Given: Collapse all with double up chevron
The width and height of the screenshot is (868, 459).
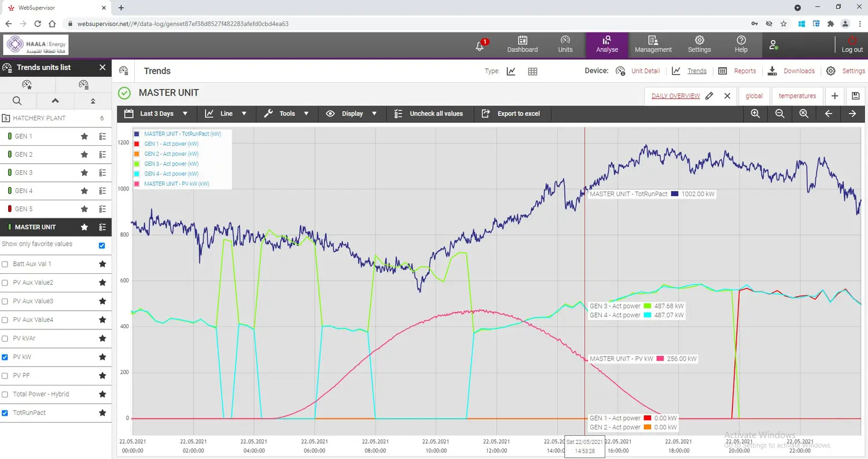Looking at the screenshot, I should click(x=93, y=101).
